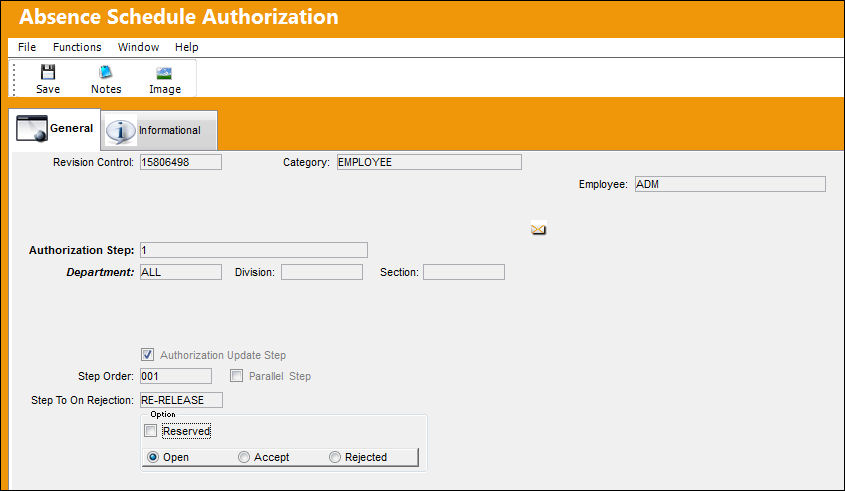Switch to the General tab
This screenshot has width=845, height=491.
tap(54, 128)
